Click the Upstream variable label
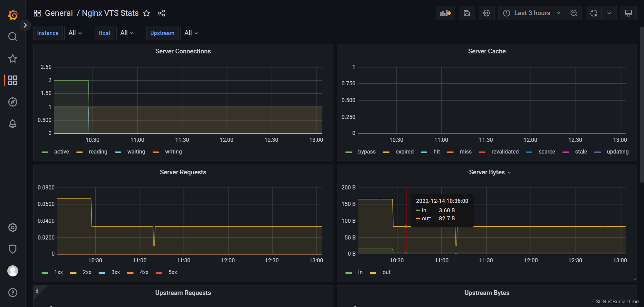 point(162,33)
